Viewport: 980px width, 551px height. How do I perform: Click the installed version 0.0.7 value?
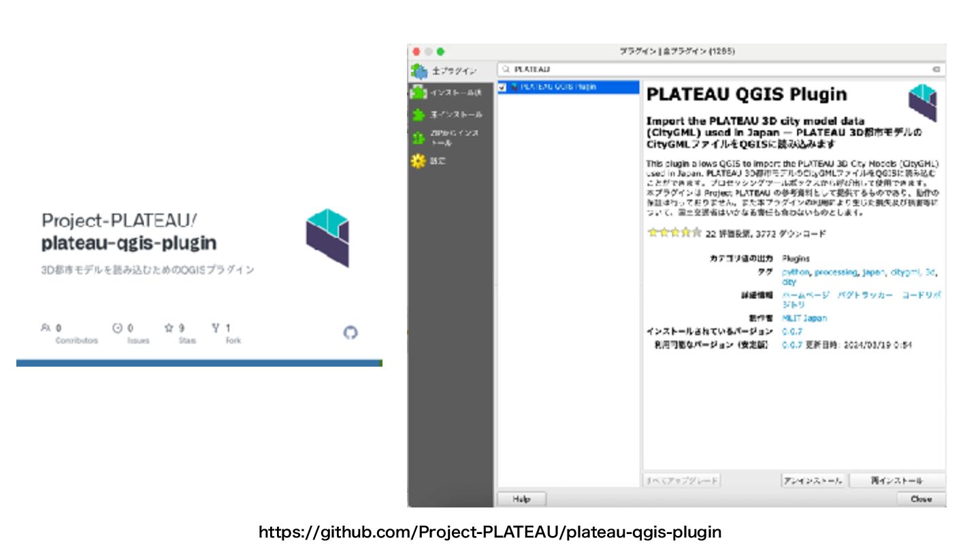point(791,331)
